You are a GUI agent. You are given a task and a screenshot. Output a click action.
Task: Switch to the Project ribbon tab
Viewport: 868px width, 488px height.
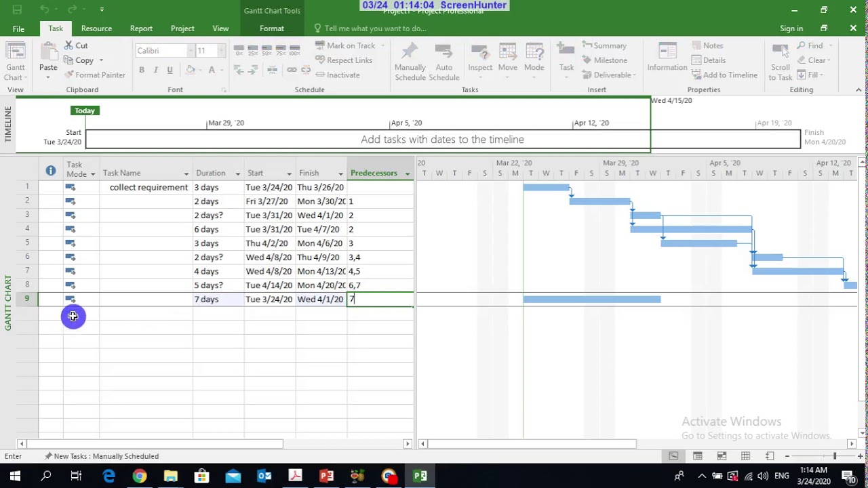point(182,28)
